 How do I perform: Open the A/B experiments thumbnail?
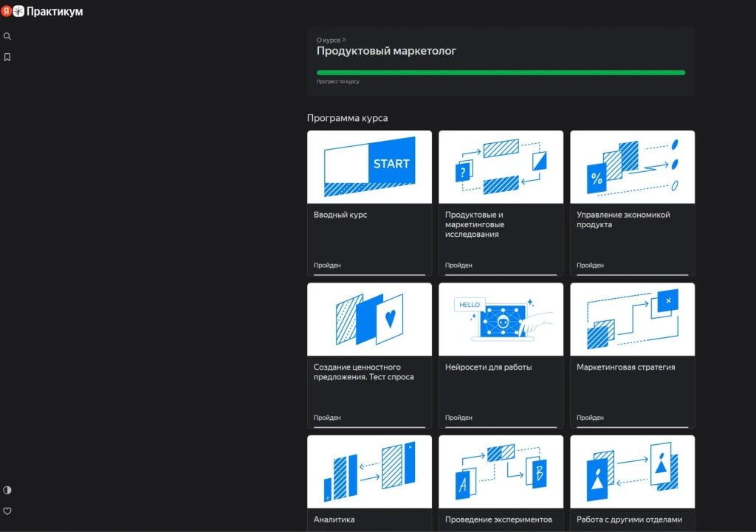[x=501, y=471]
